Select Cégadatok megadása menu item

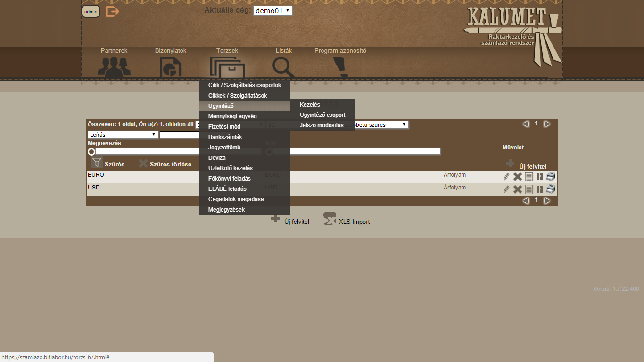245,199
